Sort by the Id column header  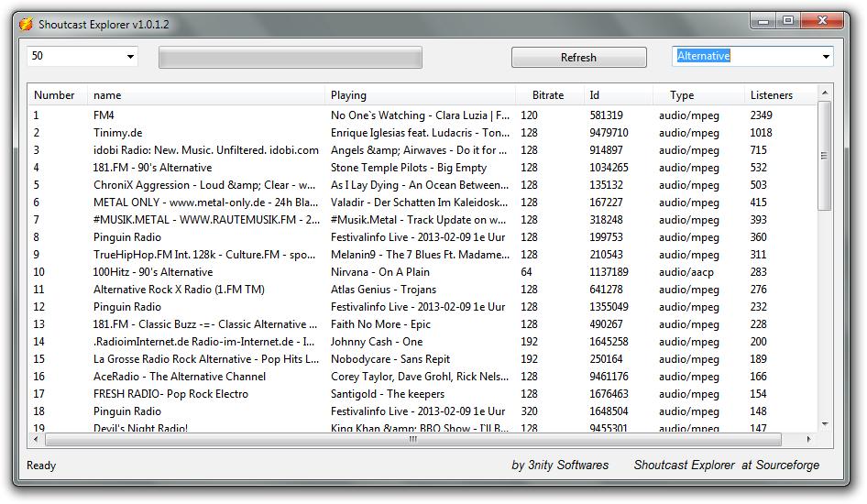(x=618, y=95)
